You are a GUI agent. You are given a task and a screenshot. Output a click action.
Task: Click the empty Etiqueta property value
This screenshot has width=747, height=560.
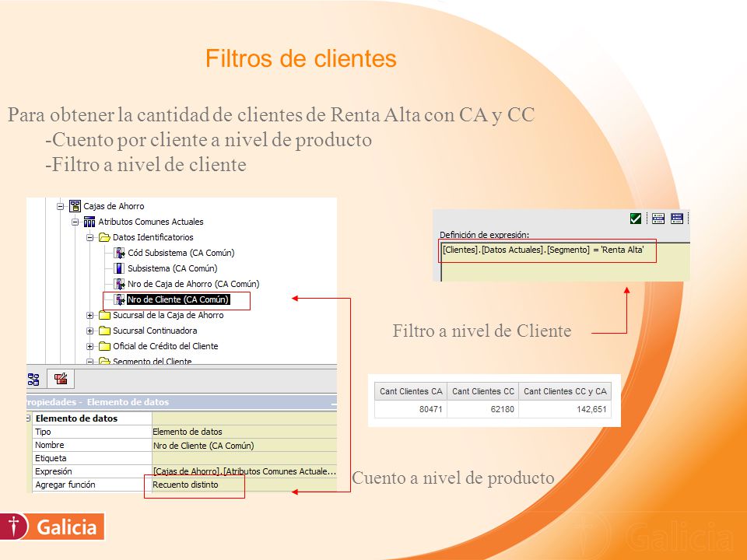click(244, 459)
